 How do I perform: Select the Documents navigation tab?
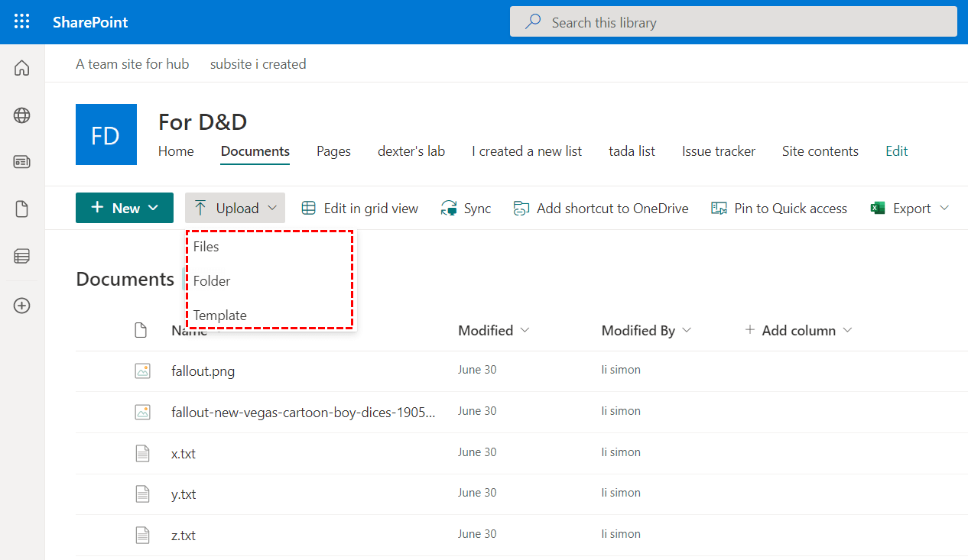255,151
